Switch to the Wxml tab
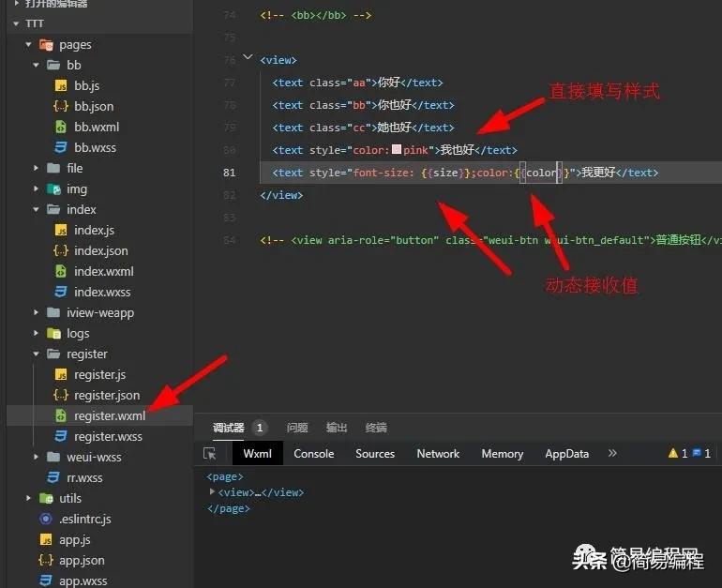 258,454
